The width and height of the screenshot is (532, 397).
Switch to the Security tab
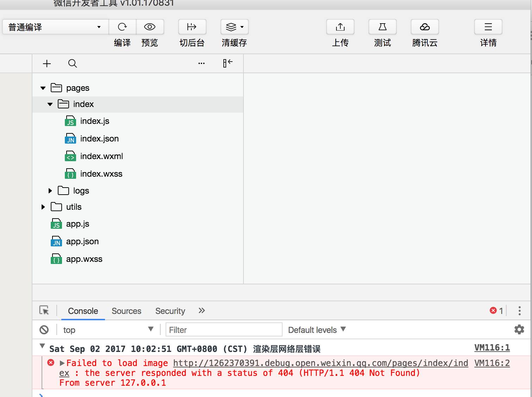tap(170, 311)
